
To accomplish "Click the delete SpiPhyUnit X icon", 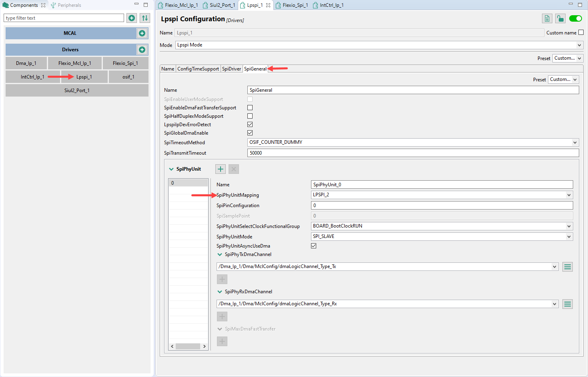I will 233,169.
